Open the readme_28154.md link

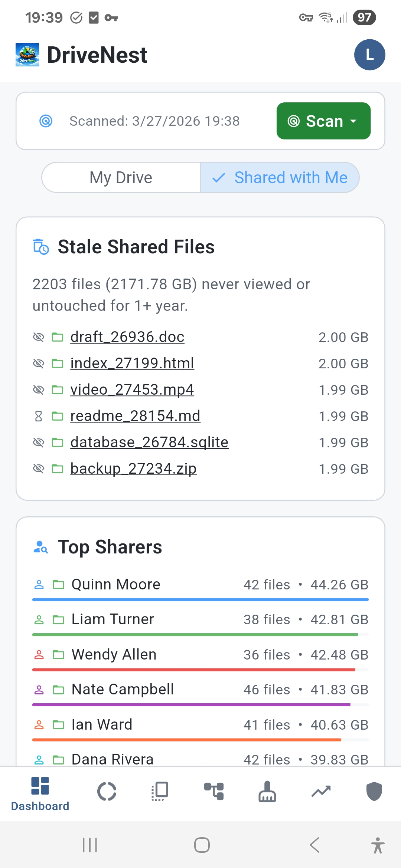pos(135,416)
